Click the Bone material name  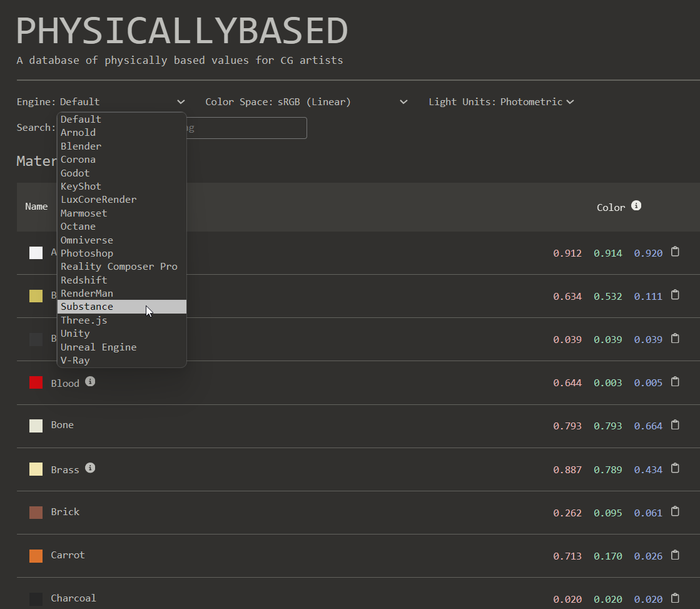click(x=62, y=425)
